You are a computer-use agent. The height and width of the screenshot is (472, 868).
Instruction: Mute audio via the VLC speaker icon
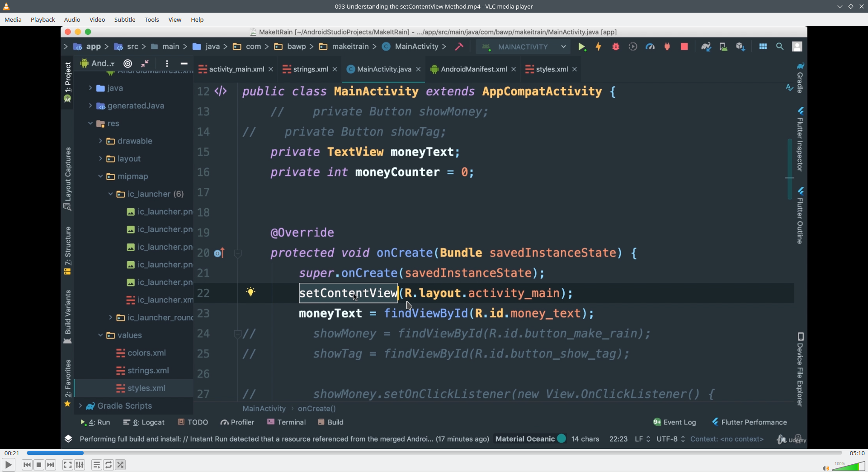pyautogui.click(x=826, y=468)
